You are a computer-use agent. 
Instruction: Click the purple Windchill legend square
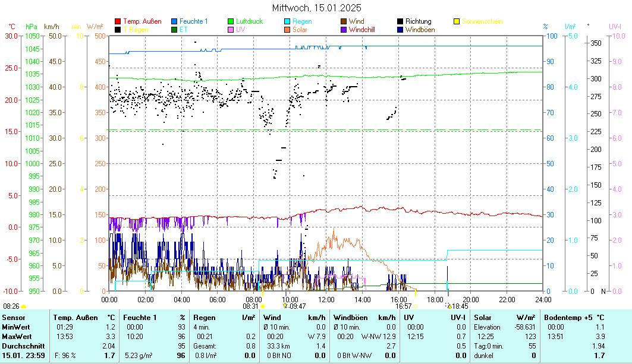click(344, 30)
